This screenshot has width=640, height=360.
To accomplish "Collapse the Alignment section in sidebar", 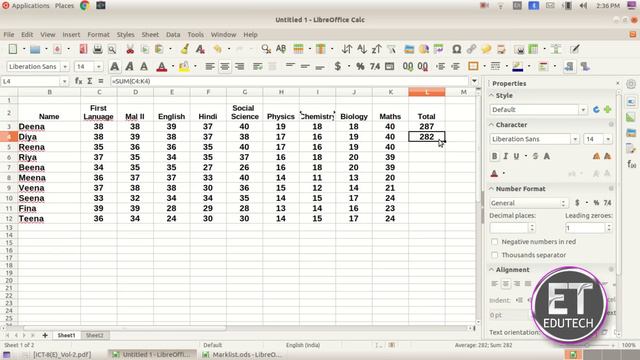I will (491, 270).
